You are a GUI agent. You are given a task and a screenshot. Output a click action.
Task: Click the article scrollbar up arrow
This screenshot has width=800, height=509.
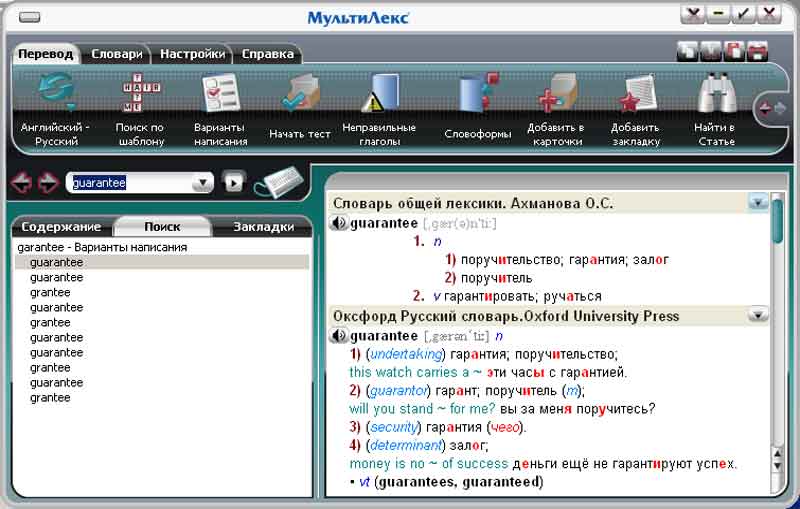click(777, 453)
